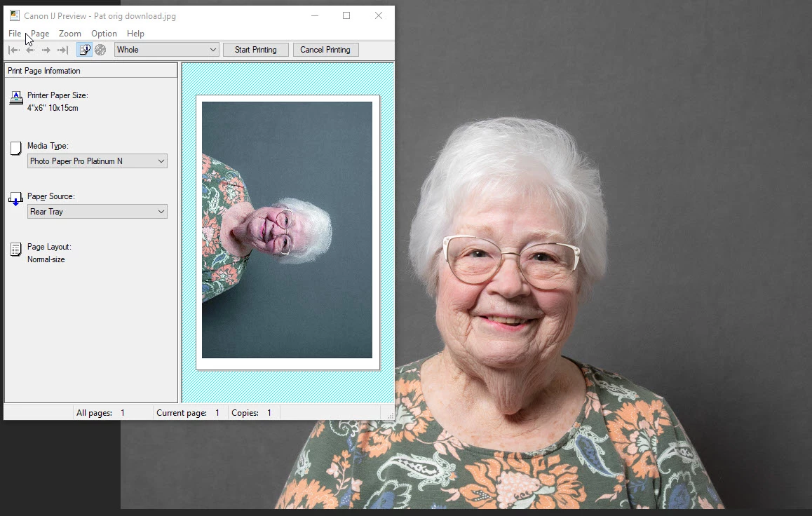
Task: Open the Zoom menu
Action: 70,33
